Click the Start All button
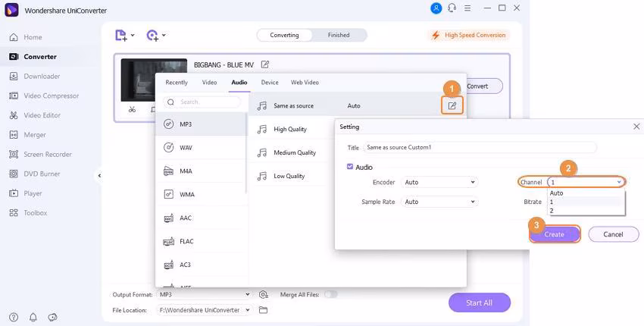Viewport: 644px width, 326px height. pos(480,302)
